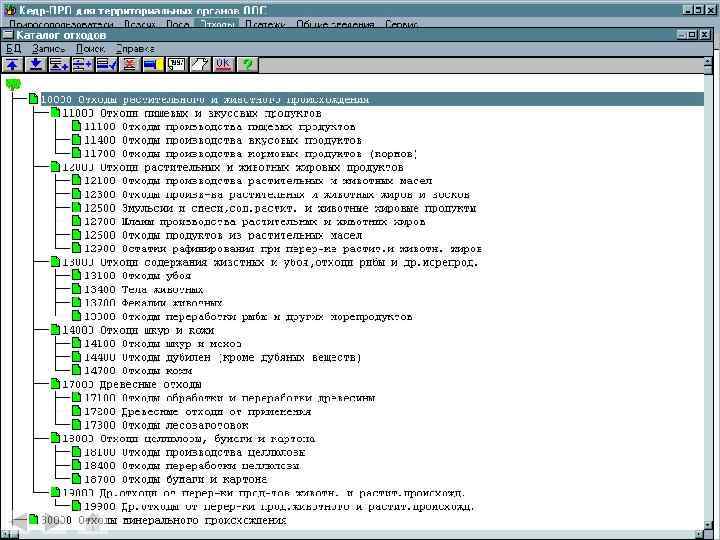Click the delete record red cross icon
The height and width of the screenshot is (540, 720).
(x=129, y=65)
